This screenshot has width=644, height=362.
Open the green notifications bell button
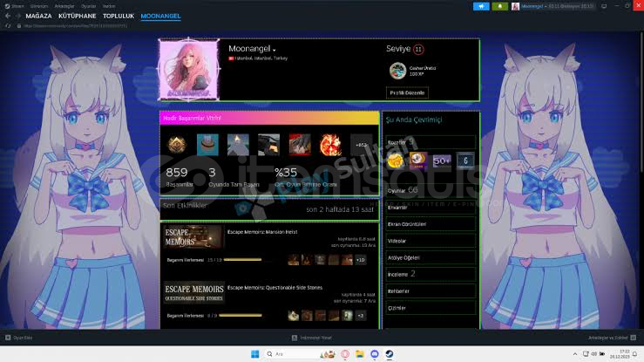[x=500, y=6]
